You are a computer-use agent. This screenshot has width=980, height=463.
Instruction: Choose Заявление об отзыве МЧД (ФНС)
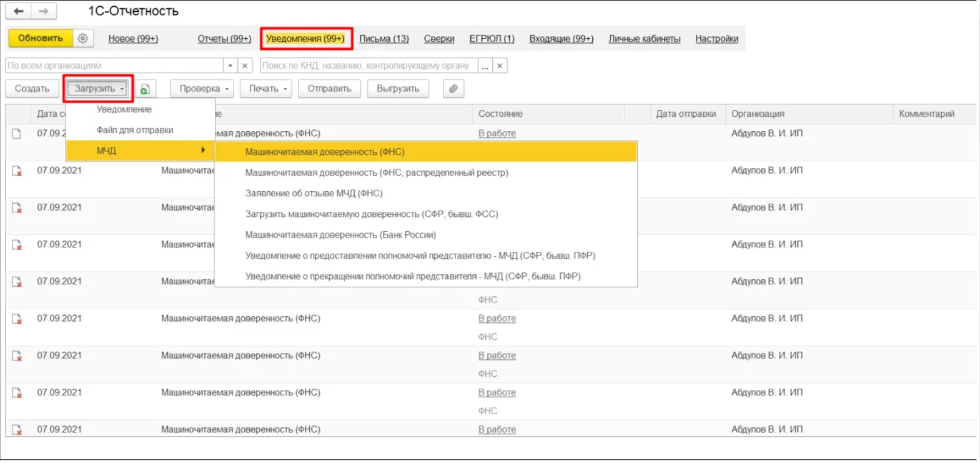tap(314, 194)
